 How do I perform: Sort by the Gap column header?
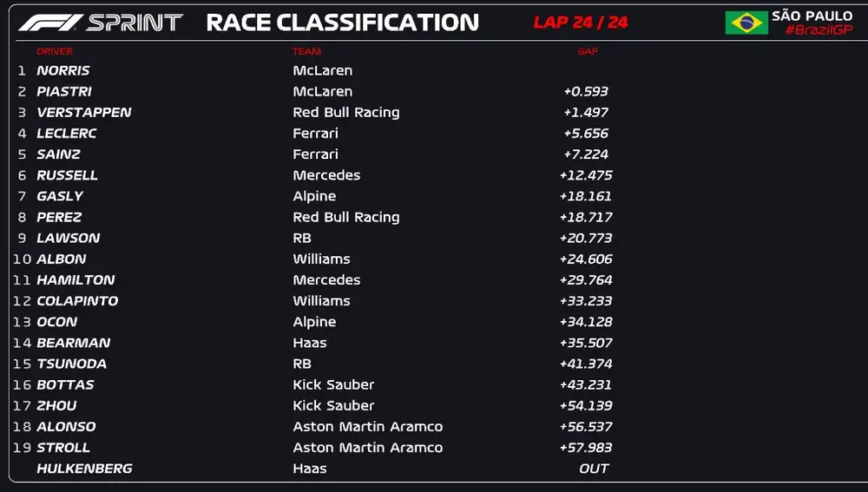pos(588,52)
